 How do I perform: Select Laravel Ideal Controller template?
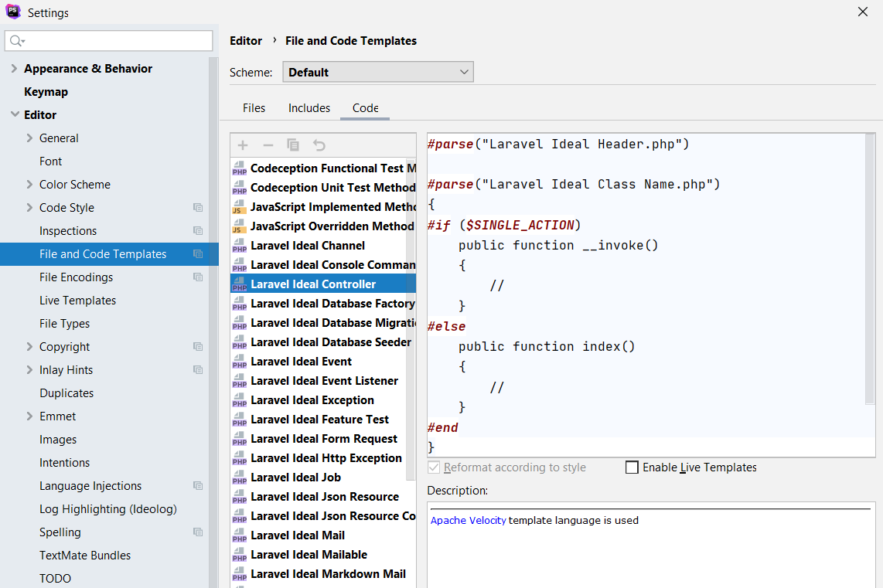point(323,284)
